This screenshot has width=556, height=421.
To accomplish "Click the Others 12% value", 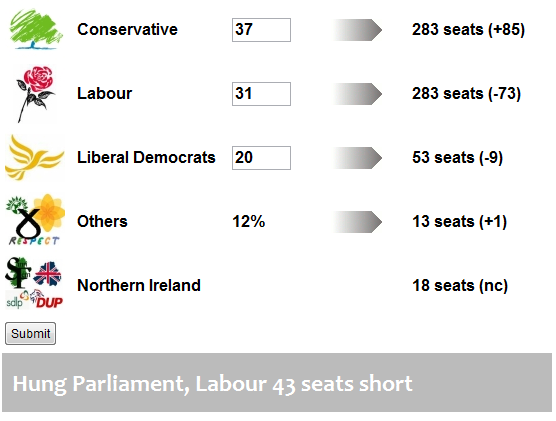I will 249,222.
